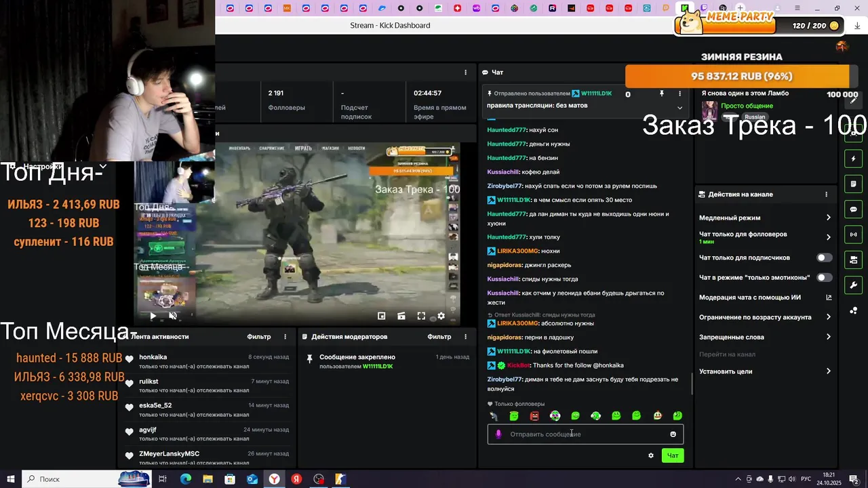Toggle emote-only chat mode switch
Viewport: 868px width, 488px height.
pos(824,277)
